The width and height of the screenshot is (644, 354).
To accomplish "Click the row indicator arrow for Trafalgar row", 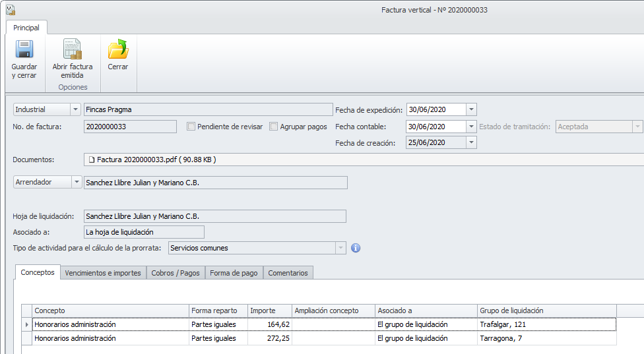I will pos(27,324).
